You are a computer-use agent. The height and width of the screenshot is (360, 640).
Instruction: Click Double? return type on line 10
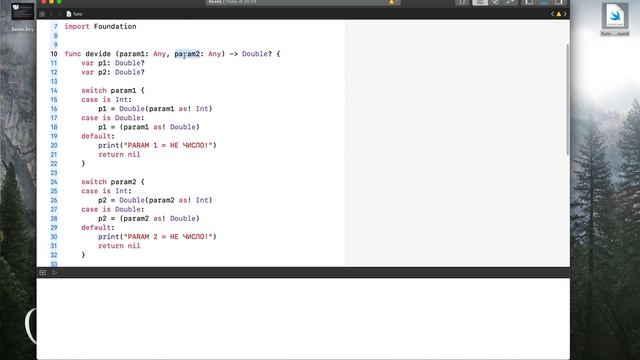(x=257, y=54)
